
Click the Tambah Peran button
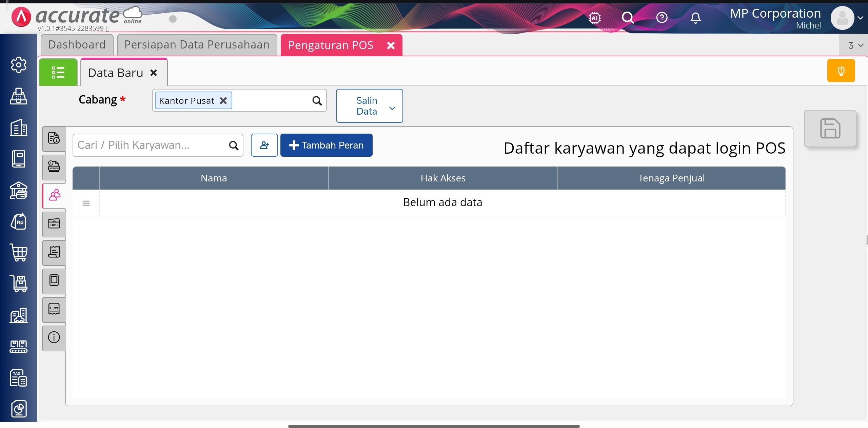(326, 145)
